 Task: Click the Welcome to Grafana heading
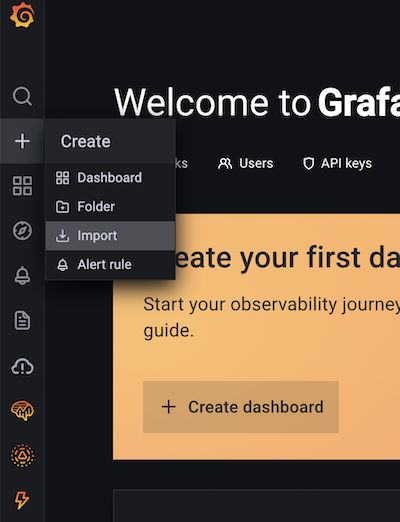[257, 102]
